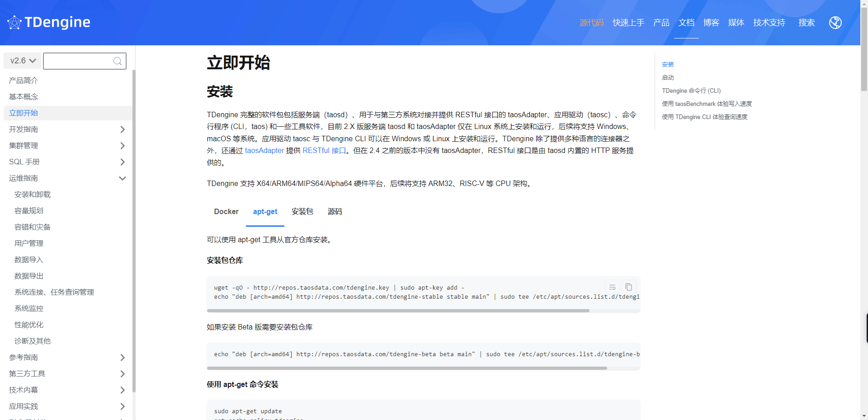
Task: Expand the 参考指南 section
Action: point(122,358)
